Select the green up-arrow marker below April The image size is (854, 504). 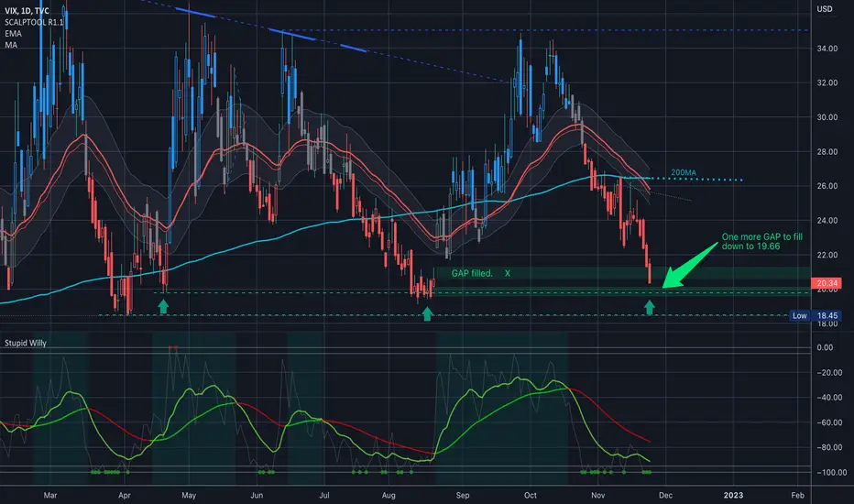pos(163,307)
